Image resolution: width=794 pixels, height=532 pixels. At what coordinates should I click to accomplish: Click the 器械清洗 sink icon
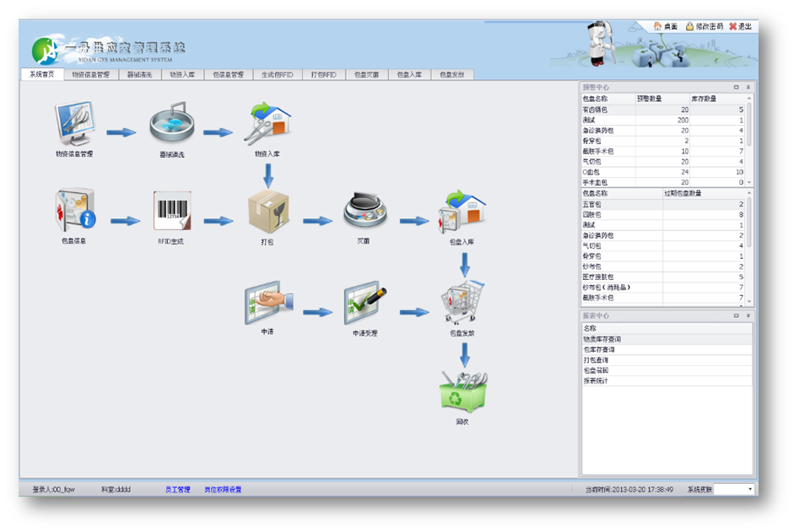(171, 126)
